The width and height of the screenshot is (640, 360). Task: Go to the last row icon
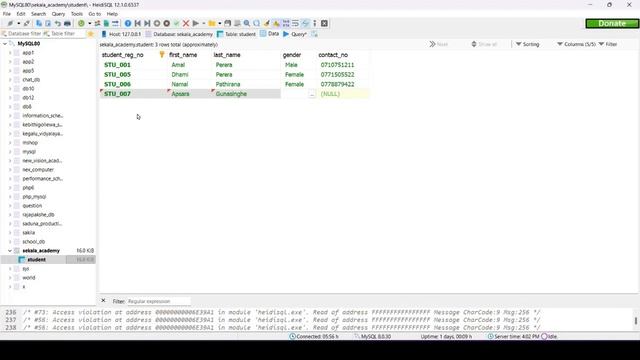[147, 24]
